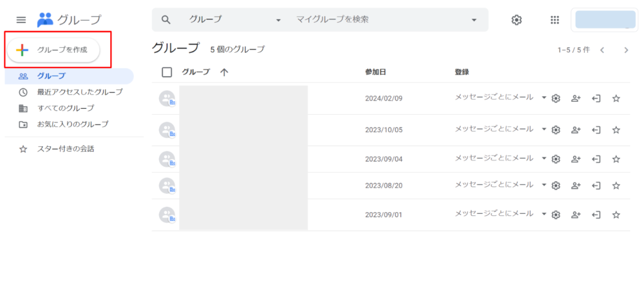Open group settings for 2024/02/09 row
Screen dimensions: 644x290
[556, 99]
